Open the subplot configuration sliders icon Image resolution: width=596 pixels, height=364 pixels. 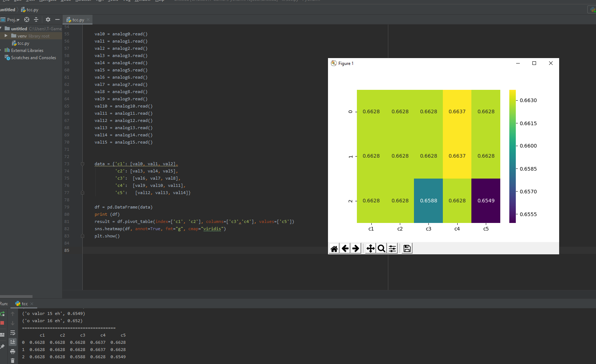point(392,248)
